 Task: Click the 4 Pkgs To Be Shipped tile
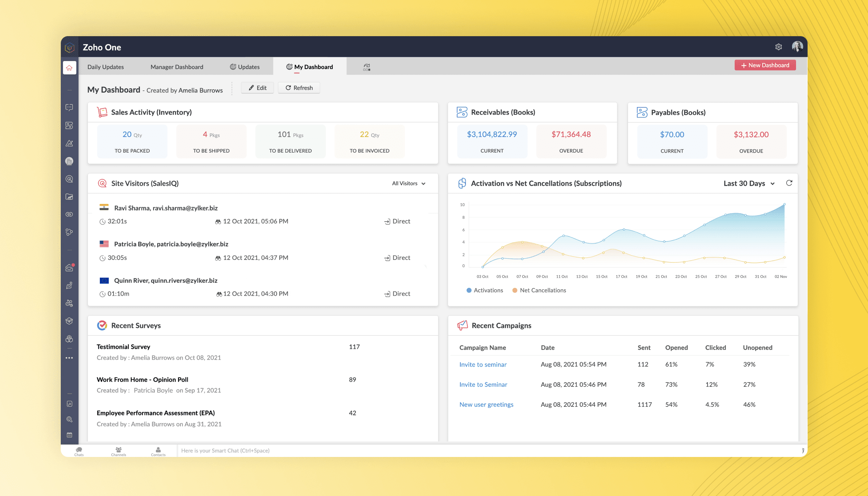(x=211, y=141)
